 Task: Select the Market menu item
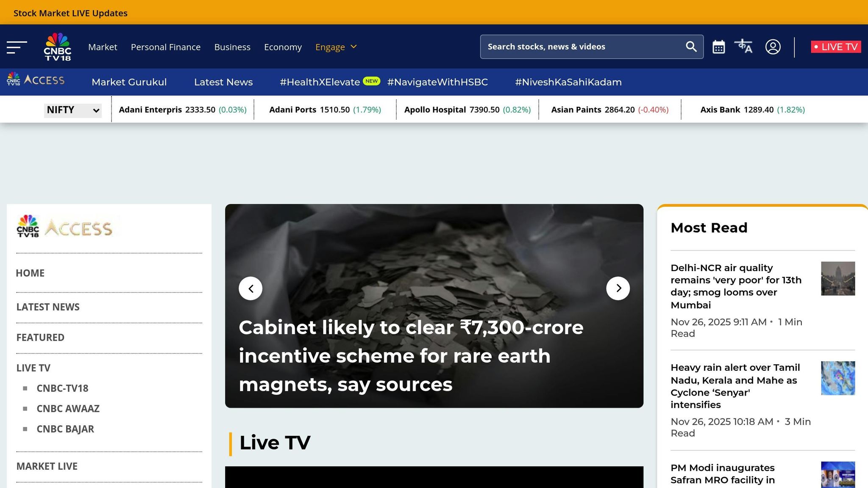tap(103, 47)
